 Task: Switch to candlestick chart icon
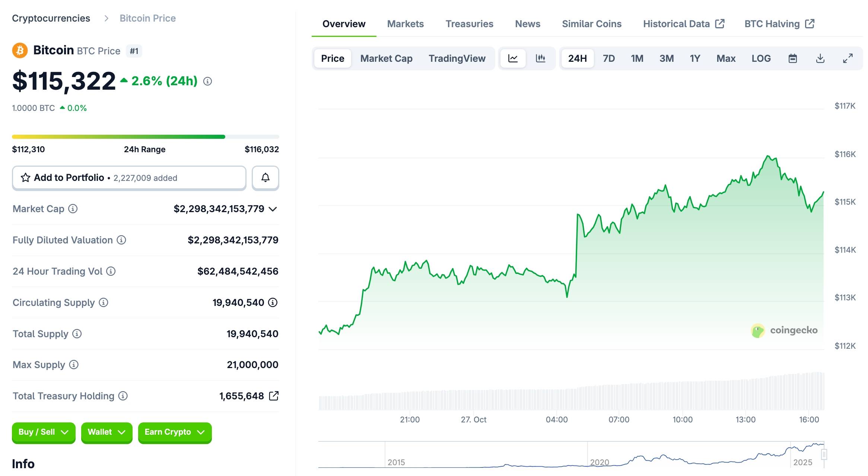(540, 58)
